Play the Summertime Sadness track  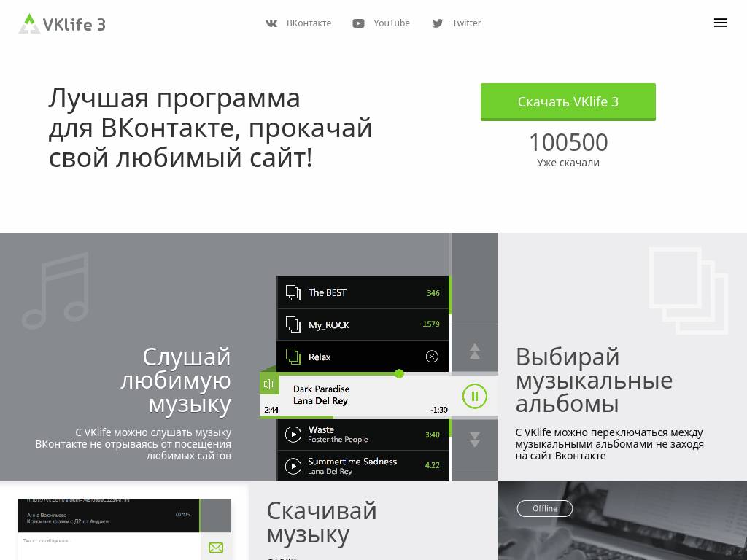tap(293, 466)
